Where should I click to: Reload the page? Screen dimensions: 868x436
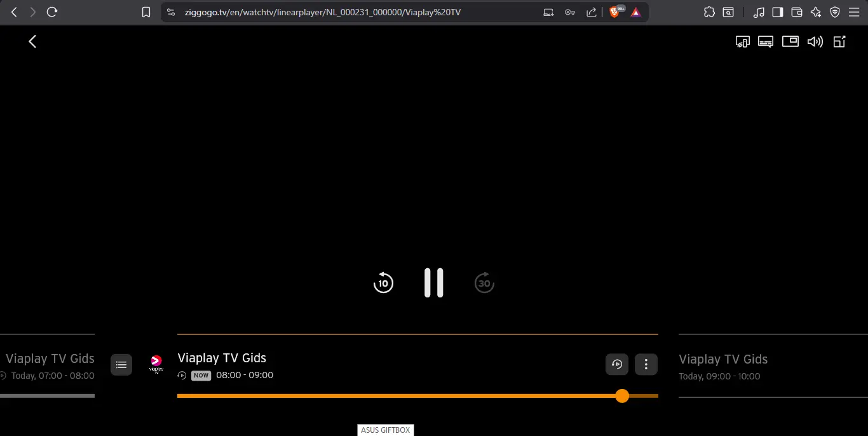pos(52,12)
